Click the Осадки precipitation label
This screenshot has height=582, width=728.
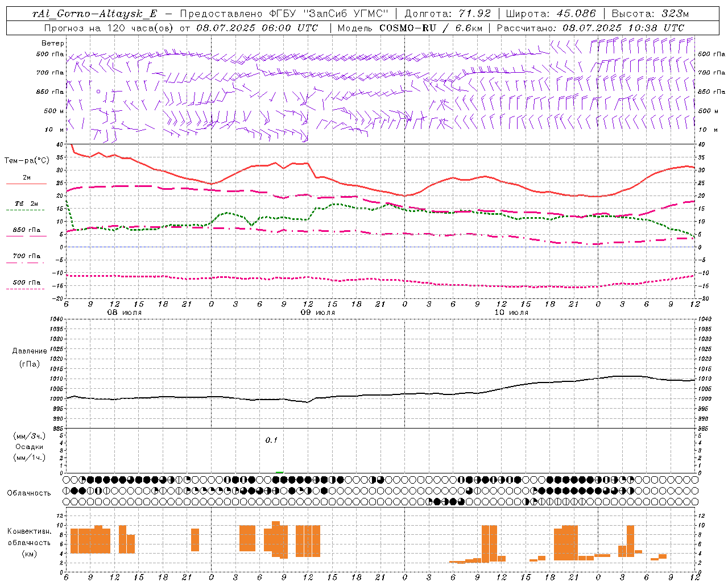[x=30, y=447]
